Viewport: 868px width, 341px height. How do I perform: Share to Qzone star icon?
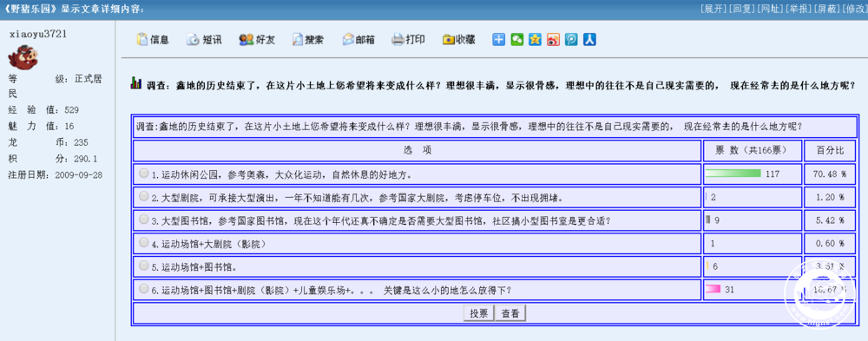tap(535, 40)
